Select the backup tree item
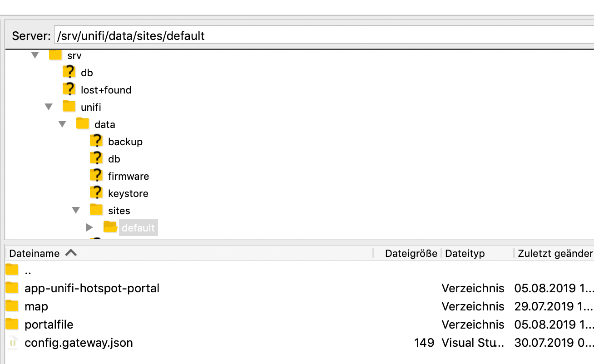The image size is (594, 364). [125, 142]
